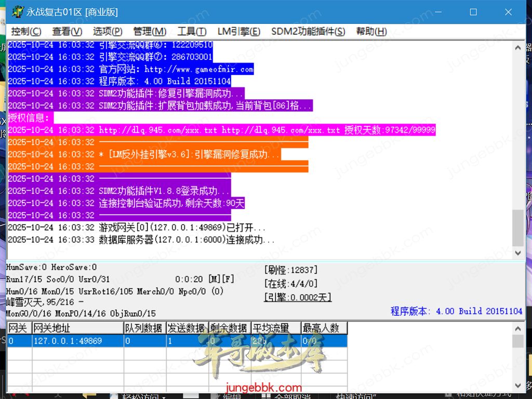Open the 选项(P) menu
The image size is (532, 399).
108,32
